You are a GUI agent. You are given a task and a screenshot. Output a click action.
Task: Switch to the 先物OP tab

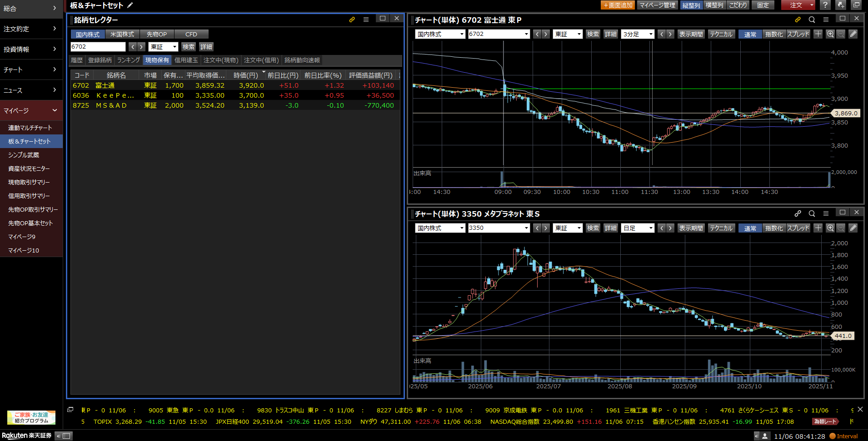pos(157,34)
